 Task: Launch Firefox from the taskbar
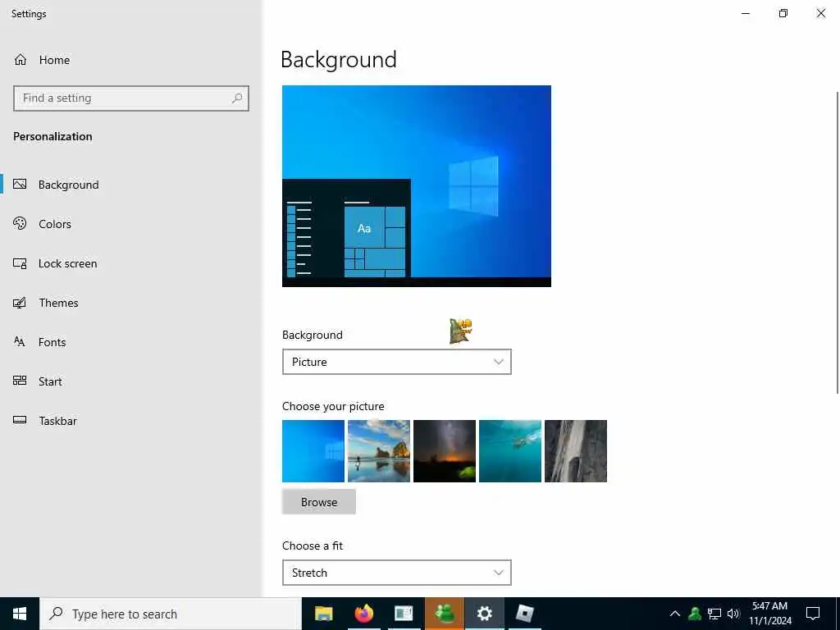tap(363, 614)
